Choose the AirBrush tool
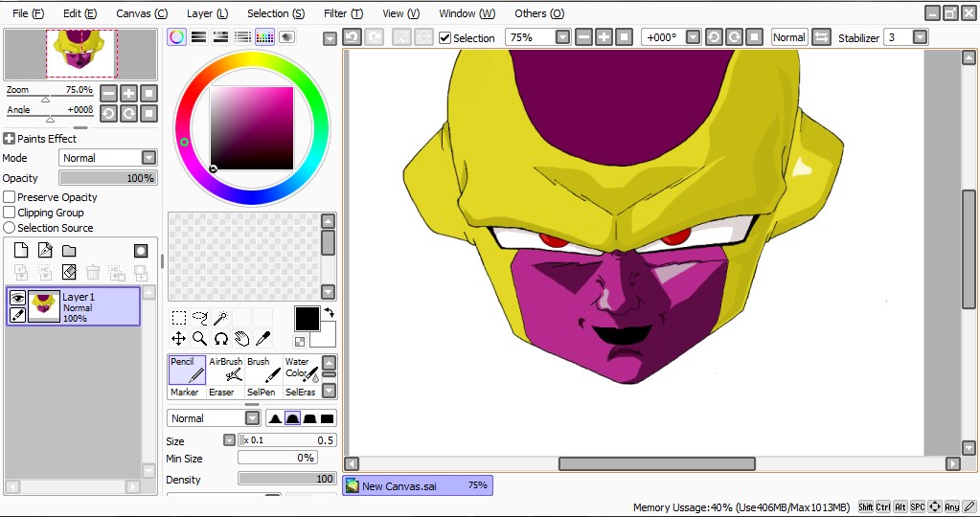Viewport: 980px width, 517px height. [226, 369]
